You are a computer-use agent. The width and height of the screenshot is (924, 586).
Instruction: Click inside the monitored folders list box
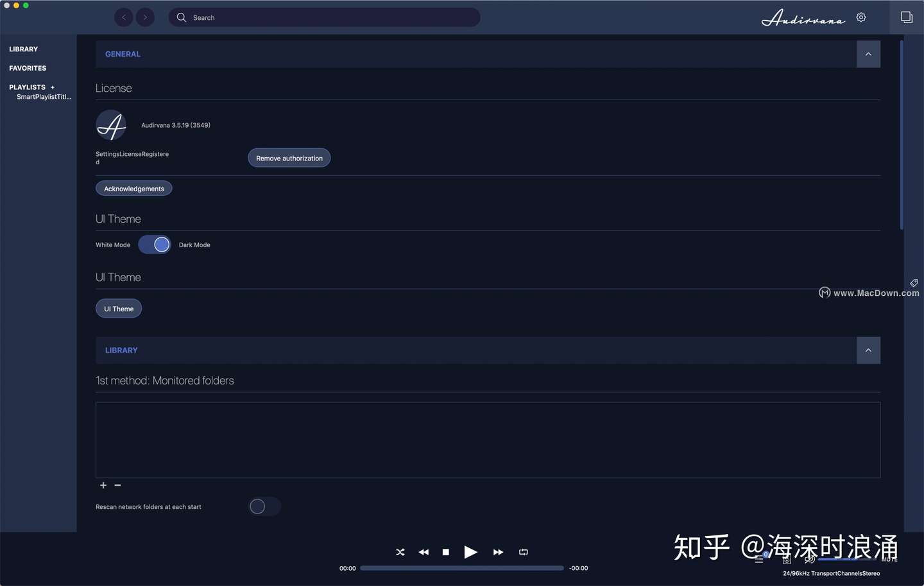(488, 440)
